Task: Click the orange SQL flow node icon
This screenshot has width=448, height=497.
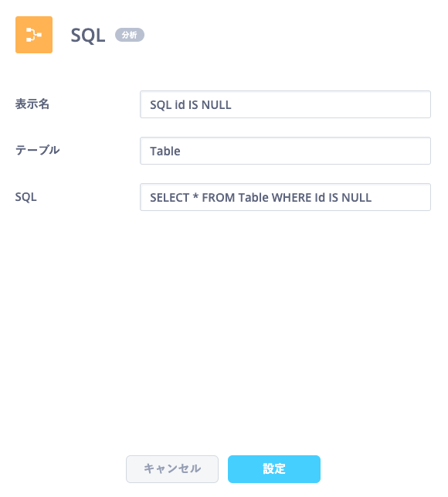Action: click(x=34, y=35)
